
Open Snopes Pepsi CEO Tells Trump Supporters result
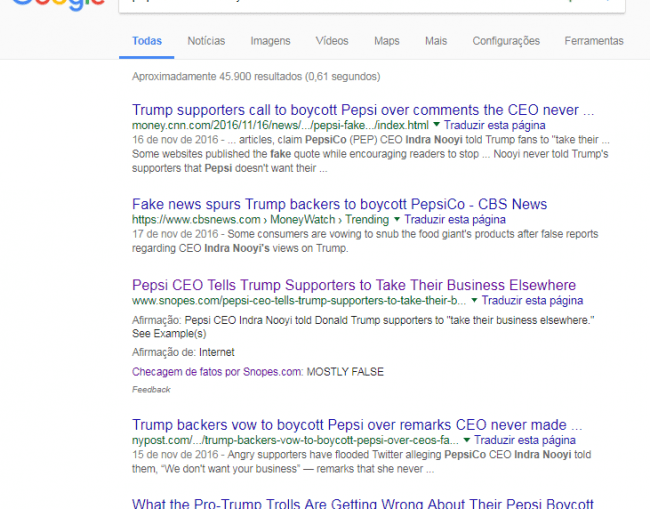[x=354, y=285]
